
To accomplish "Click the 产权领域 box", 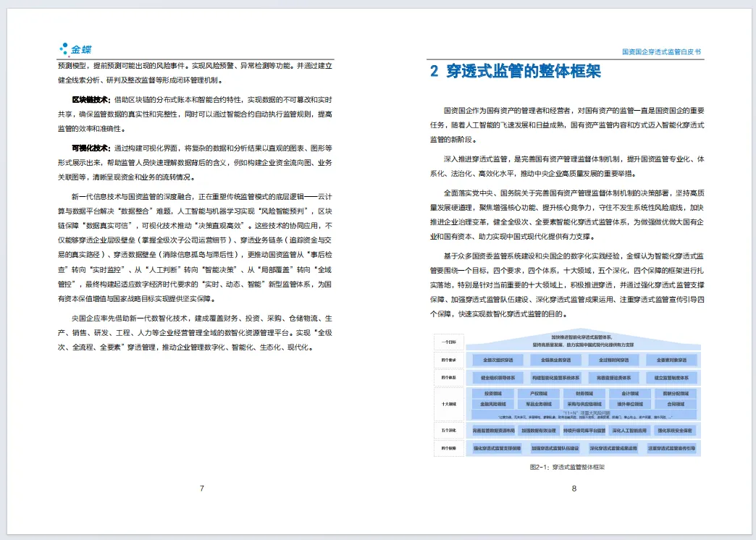I will [x=539, y=394].
